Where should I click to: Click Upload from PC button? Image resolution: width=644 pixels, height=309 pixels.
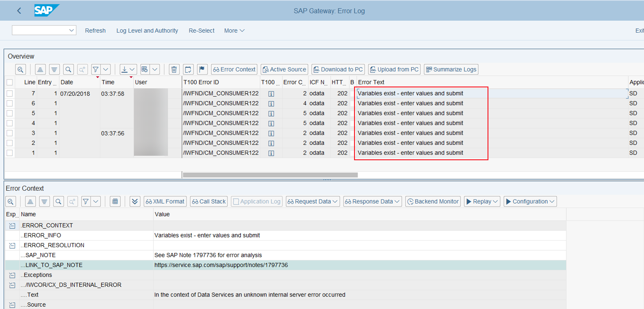tap(394, 69)
